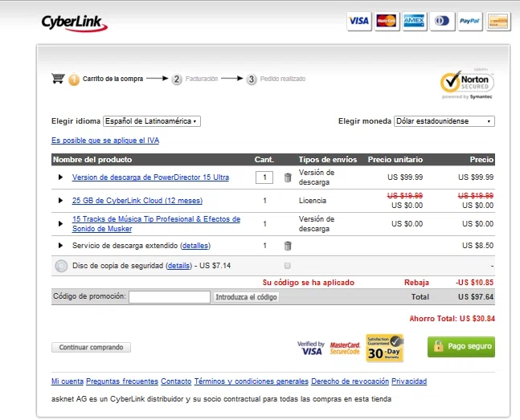Click the Código de promoción input field
Screen dimensions: 520x420
tap(170, 297)
